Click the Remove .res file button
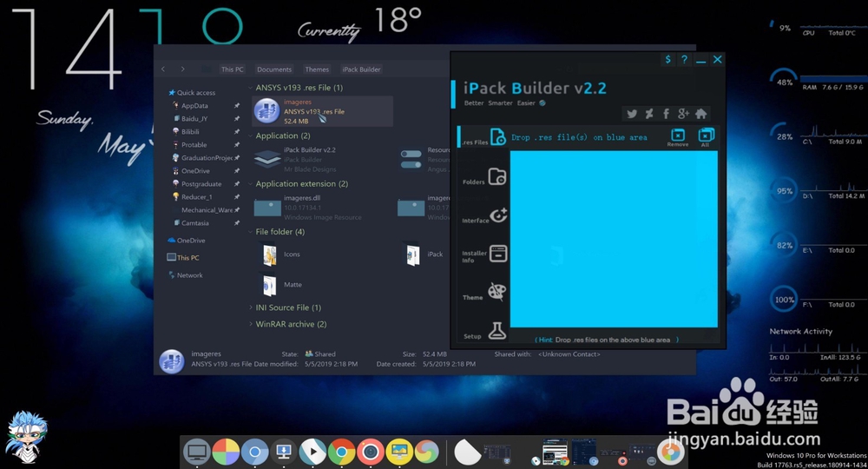Image resolution: width=868 pixels, height=469 pixels. pyautogui.click(x=678, y=137)
